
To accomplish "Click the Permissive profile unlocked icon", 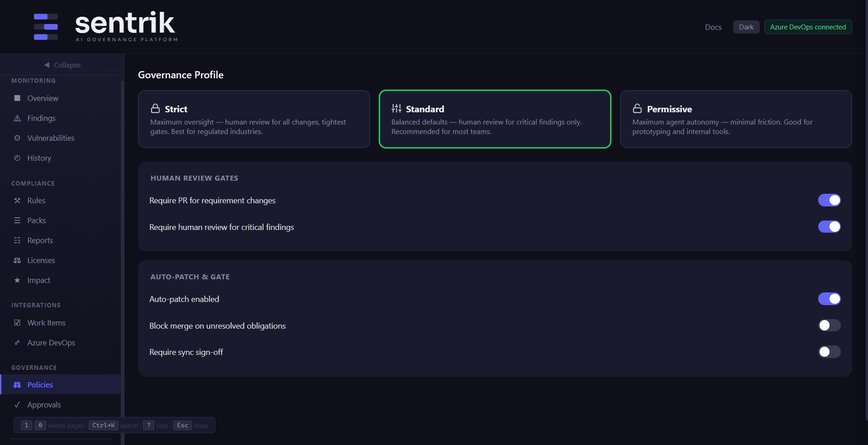I will (637, 109).
